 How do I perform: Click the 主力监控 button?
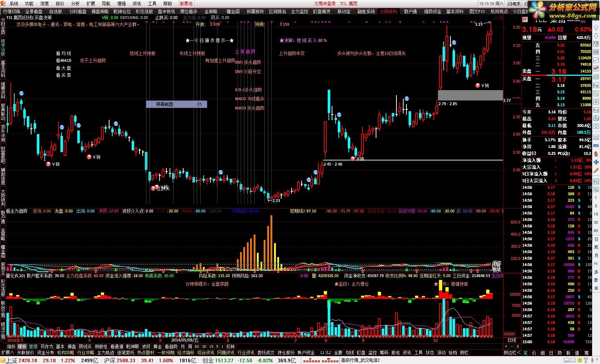click(299, 11)
